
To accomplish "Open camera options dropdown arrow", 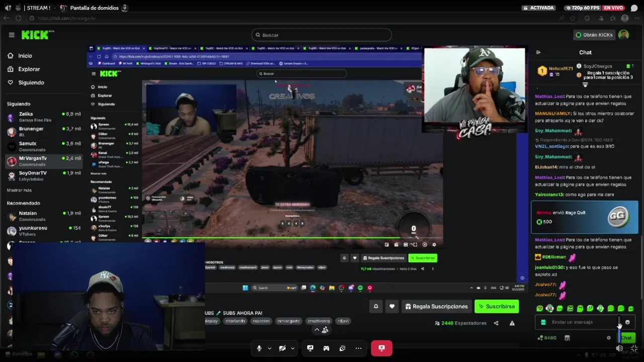I will point(293,348).
